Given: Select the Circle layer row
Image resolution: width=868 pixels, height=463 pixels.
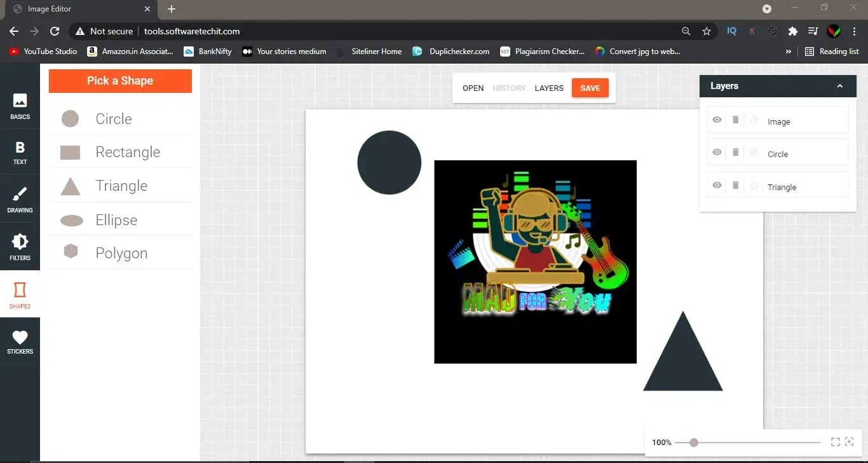Looking at the screenshot, I should pos(778,152).
